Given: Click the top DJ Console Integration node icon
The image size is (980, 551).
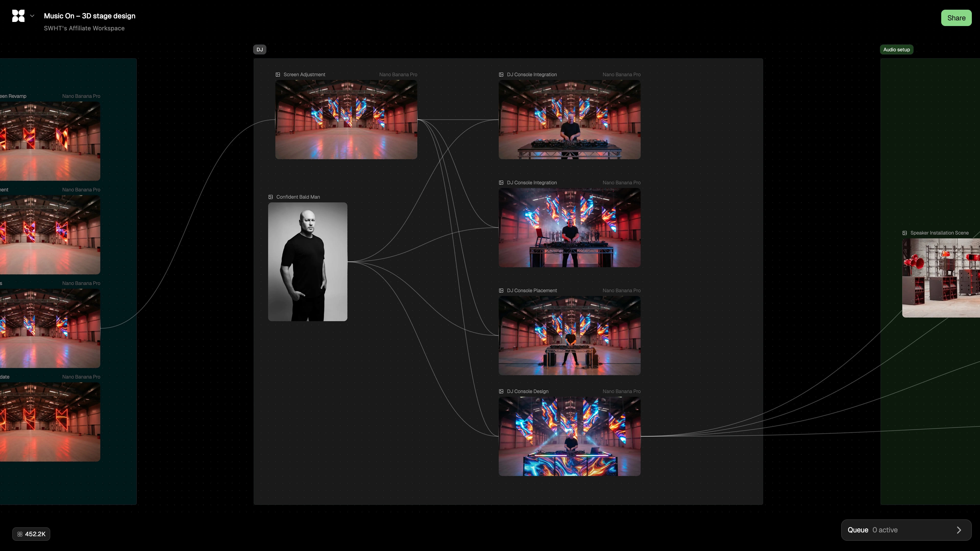Looking at the screenshot, I should (501, 74).
